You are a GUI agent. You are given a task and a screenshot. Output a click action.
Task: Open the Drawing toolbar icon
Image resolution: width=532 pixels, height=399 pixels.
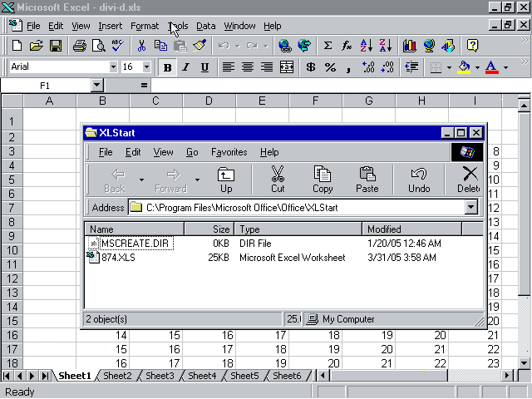pos(448,46)
